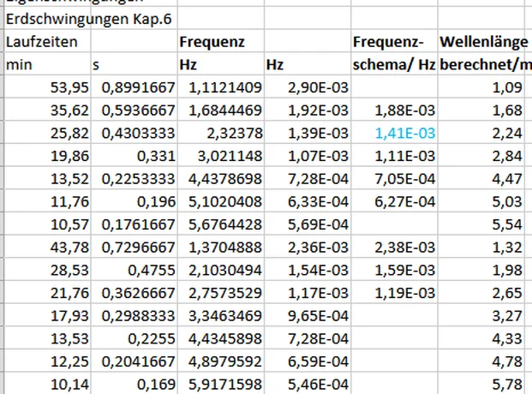532x394 pixels.
Task: Select the Frequenzschema value 1,88E-03
Action: [393, 110]
